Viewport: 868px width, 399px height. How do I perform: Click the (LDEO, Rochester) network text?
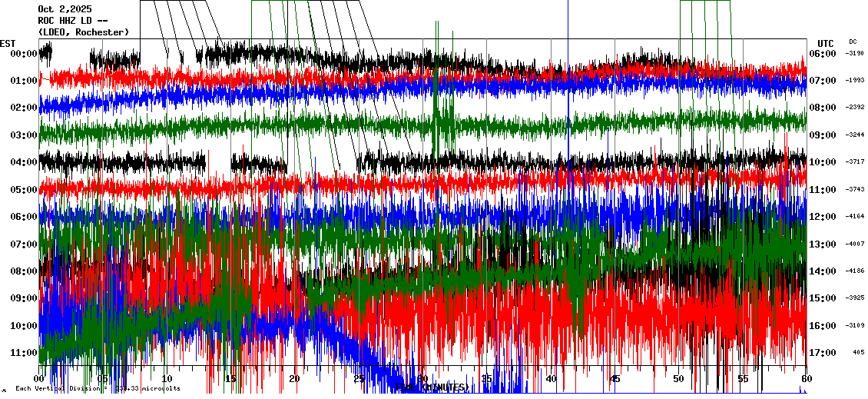pyautogui.click(x=83, y=32)
